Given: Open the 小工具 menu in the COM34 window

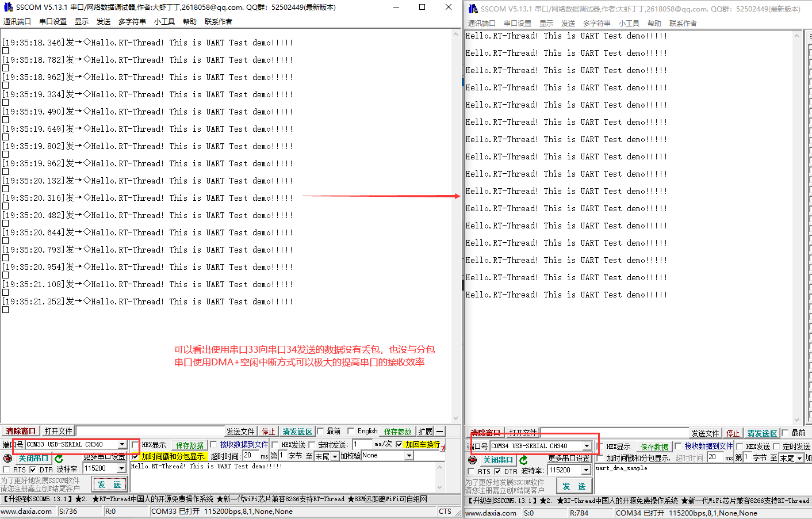Looking at the screenshot, I should 629,24.
